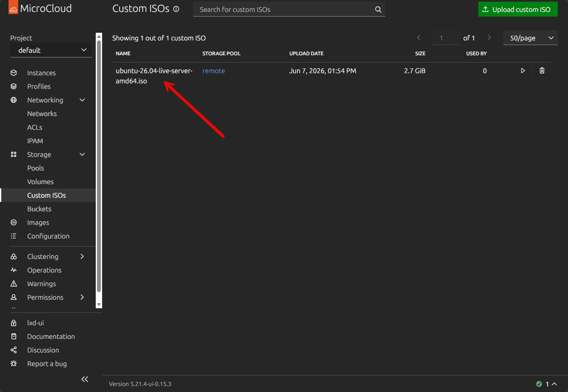Open IPAM in the sidebar

pos(35,141)
